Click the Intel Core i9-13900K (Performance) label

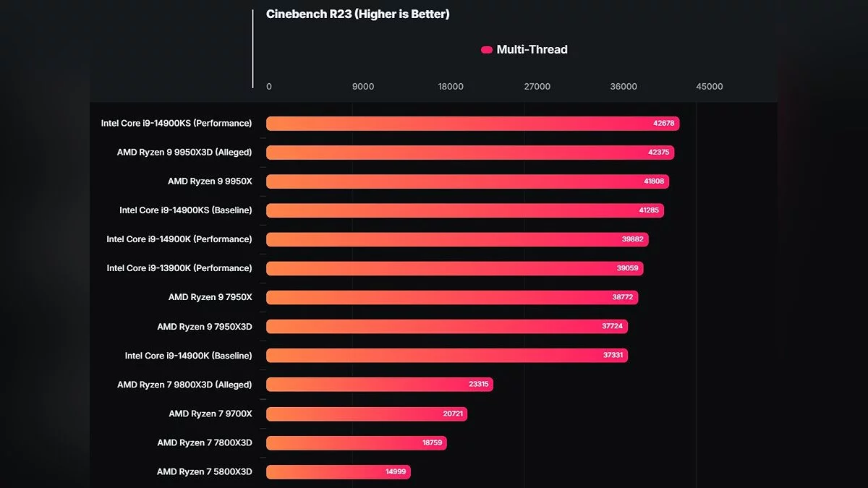pos(179,268)
